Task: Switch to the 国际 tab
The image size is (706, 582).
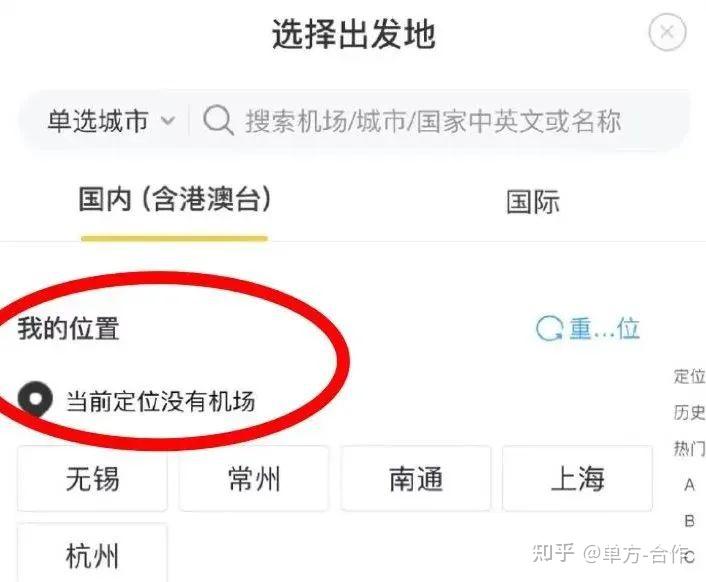Action: pos(533,201)
